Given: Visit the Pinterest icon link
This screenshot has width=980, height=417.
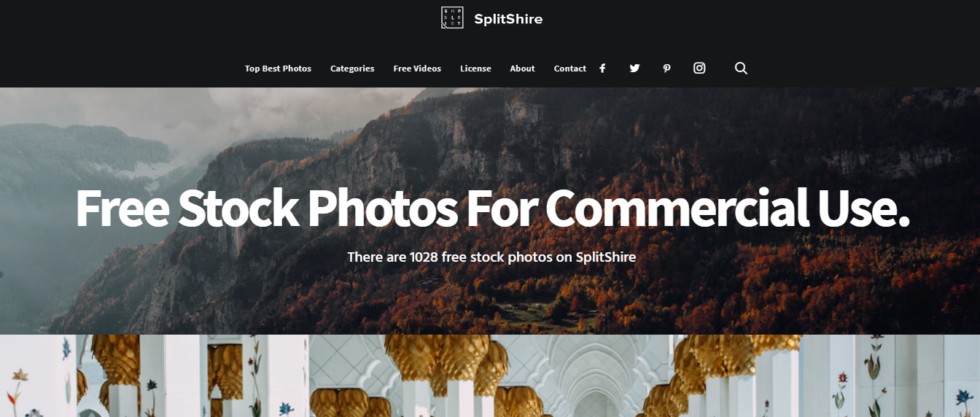Looking at the screenshot, I should [x=666, y=69].
